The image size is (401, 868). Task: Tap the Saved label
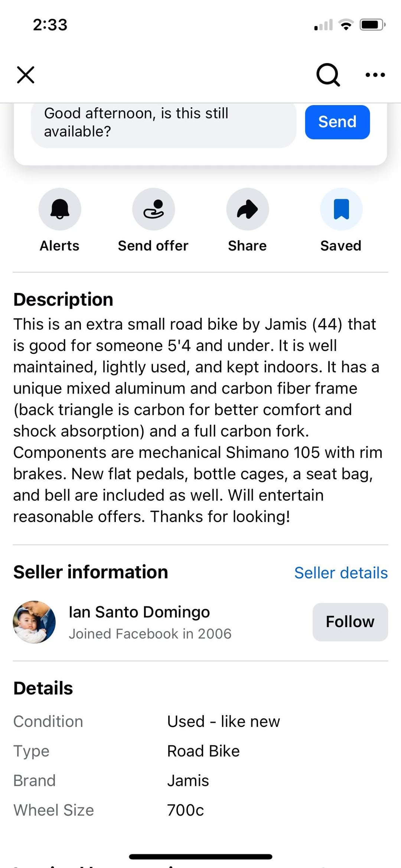(341, 246)
